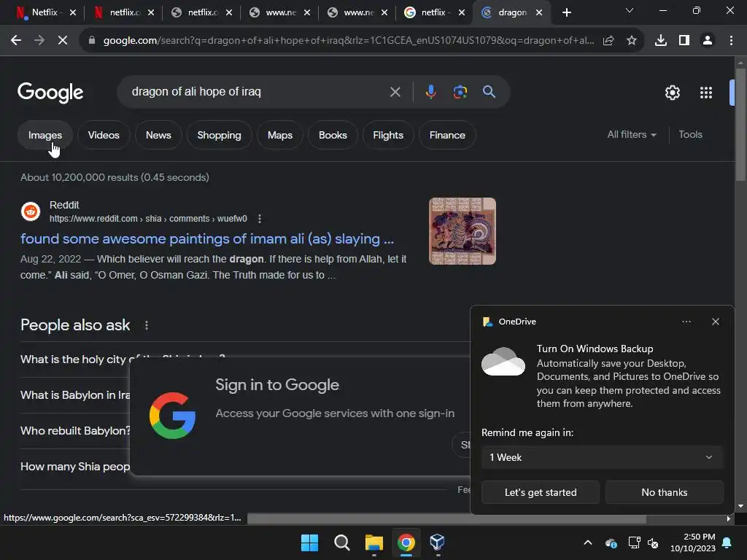
Task: Close the dragon search tab
Action: 539,12
